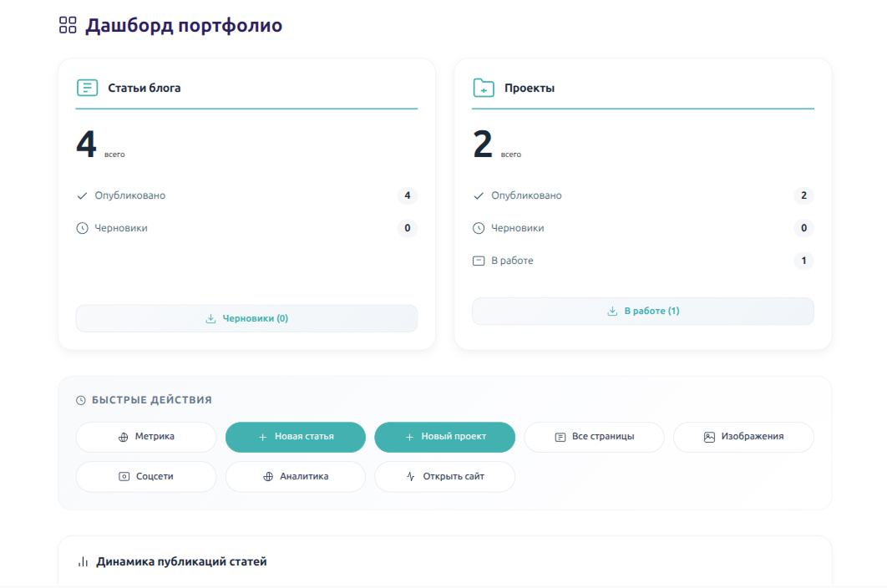Click the projects Черновики count badge 0
Image resolution: width=887 pixels, height=588 pixels.
[x=803, y=228]
